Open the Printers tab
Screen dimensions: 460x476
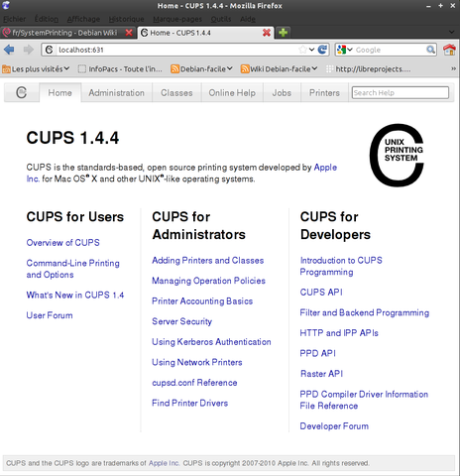pyautogui.click(x=324, y=93)
